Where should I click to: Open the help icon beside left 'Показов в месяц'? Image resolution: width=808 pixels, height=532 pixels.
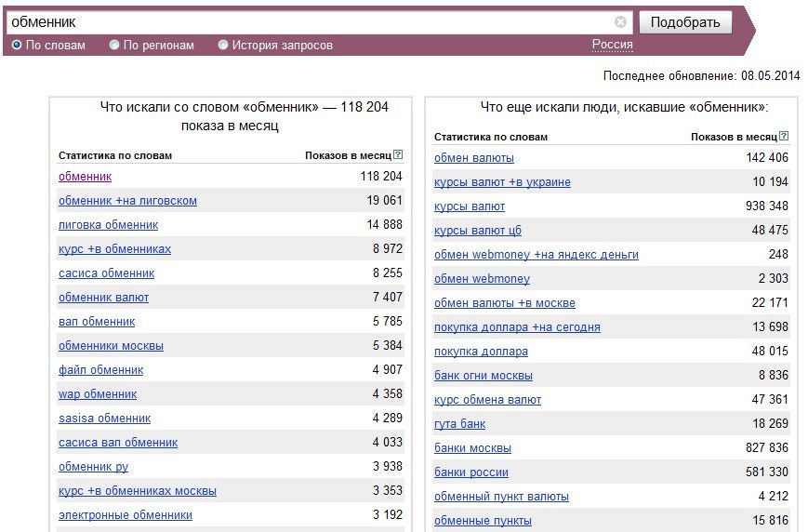398,154
